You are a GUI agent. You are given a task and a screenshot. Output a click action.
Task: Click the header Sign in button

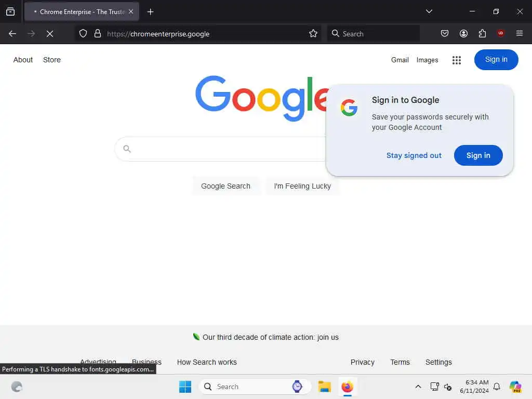click(x=496, y=60)
